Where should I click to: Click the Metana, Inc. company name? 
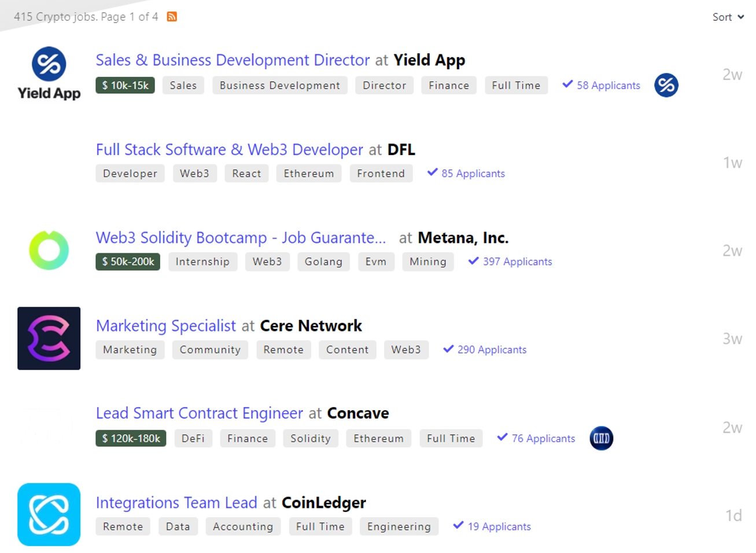pos(463,238)
